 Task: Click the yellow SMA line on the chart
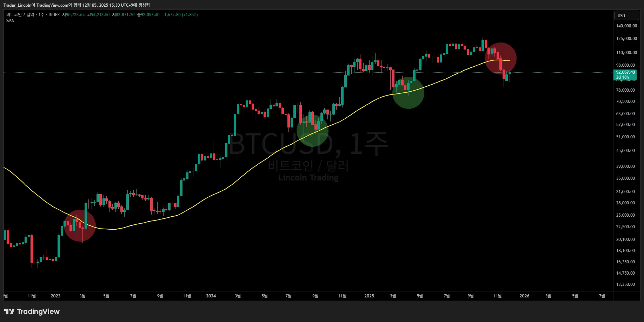tap(211, 196)
